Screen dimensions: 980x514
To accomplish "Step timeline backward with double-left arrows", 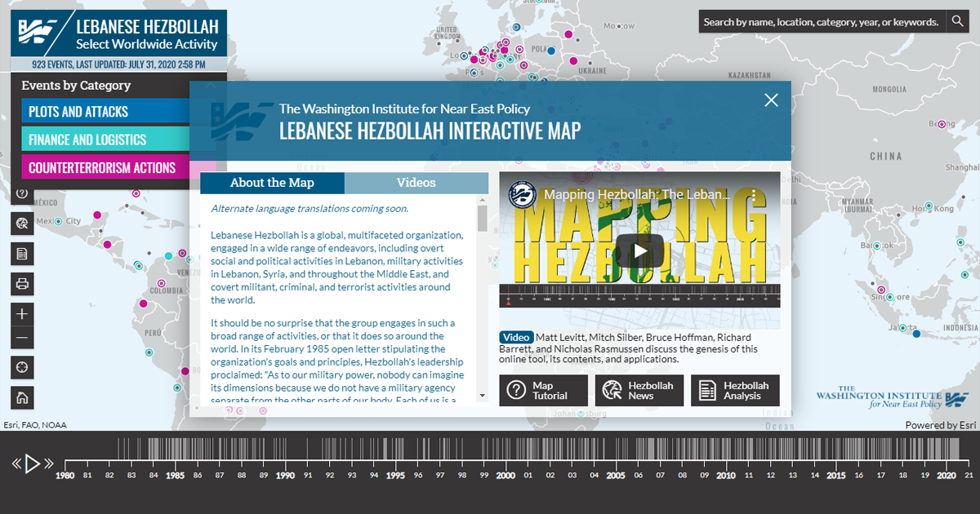I will (x=16, y=464).
